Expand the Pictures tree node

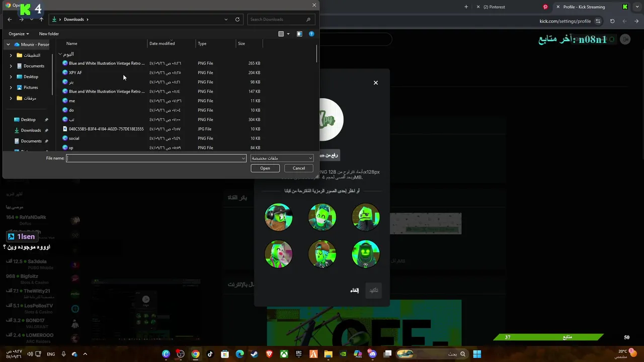point(11,87)
